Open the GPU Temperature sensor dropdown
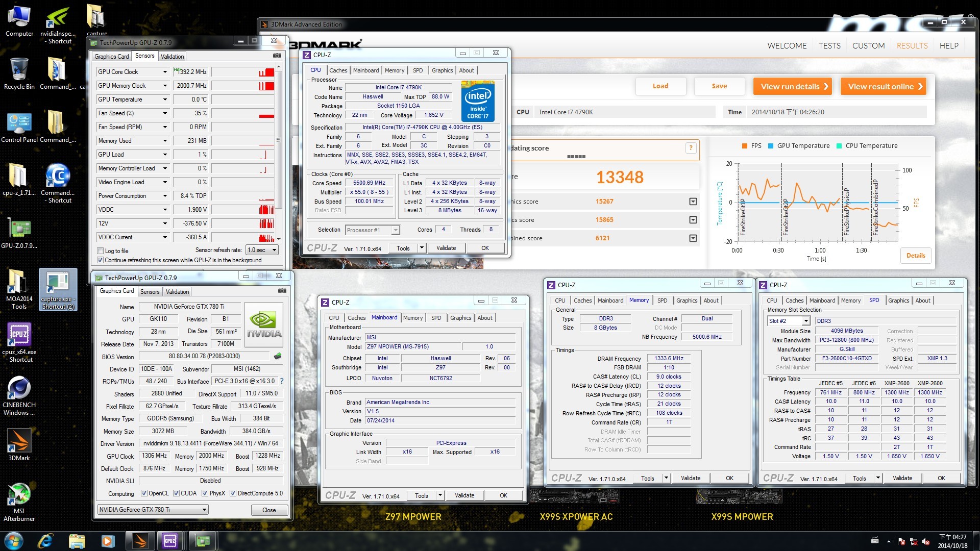Viewport: 980px width, 551px height. coord(165,99)
